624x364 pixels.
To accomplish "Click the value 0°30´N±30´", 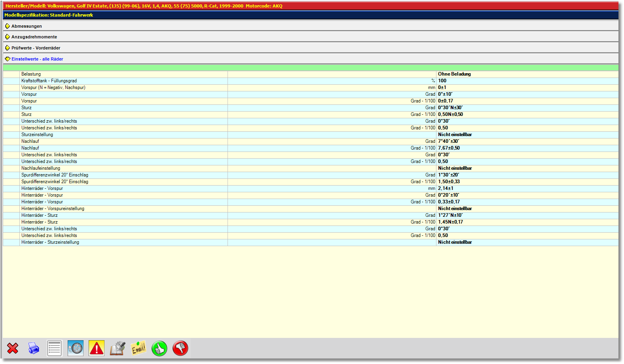I will coord(450,108).
